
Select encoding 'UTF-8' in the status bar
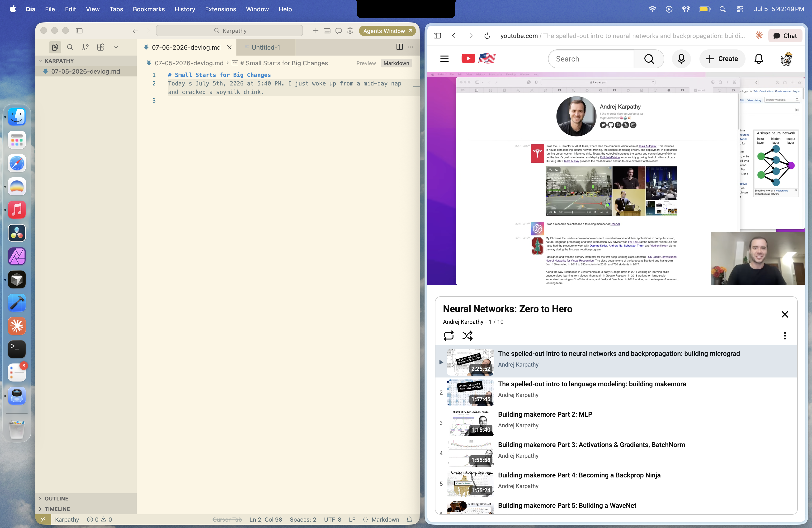click(332, 519)
